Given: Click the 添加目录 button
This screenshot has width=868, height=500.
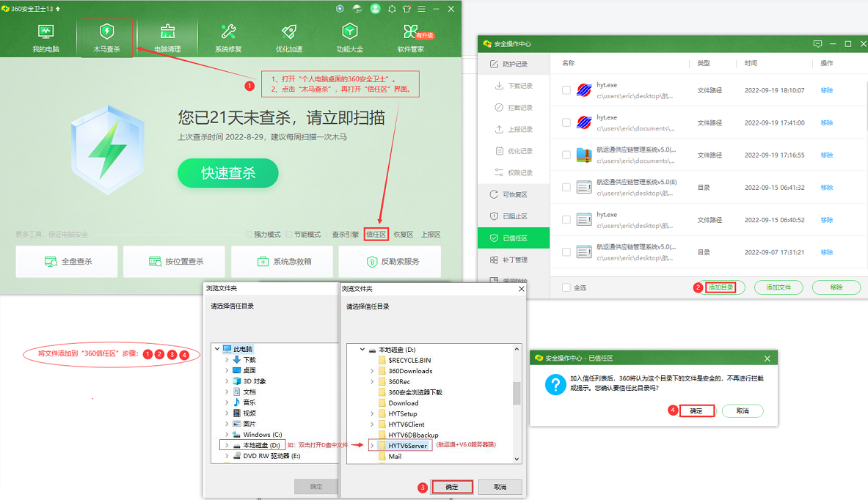Looking at the screenshot, I should pyautogui.click(x=721, y=287).
